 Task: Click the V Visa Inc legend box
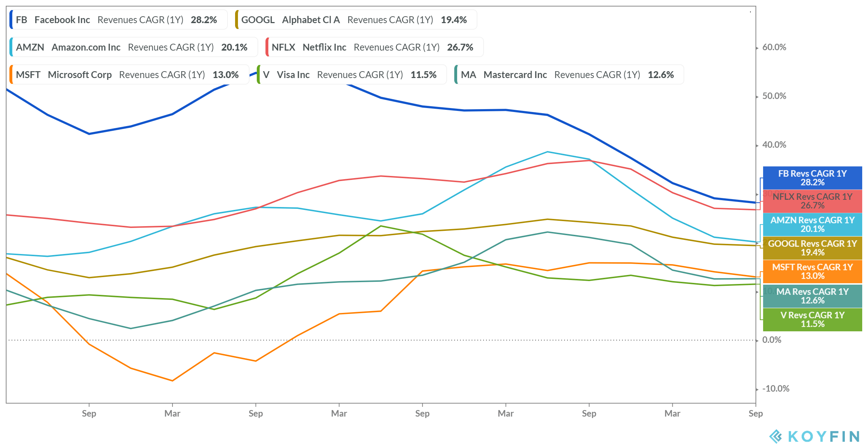[x=352, y=75]
